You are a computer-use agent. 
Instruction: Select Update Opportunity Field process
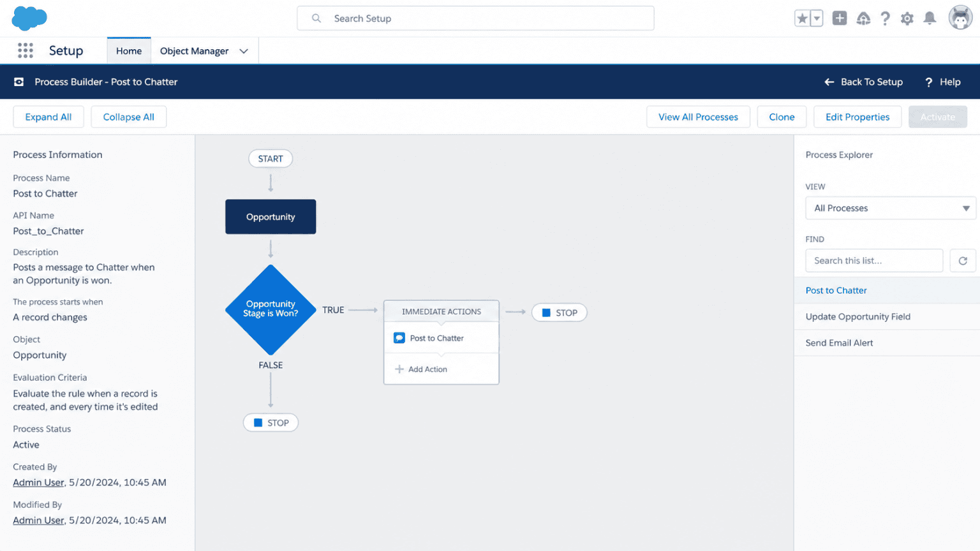tap(887, 316)
